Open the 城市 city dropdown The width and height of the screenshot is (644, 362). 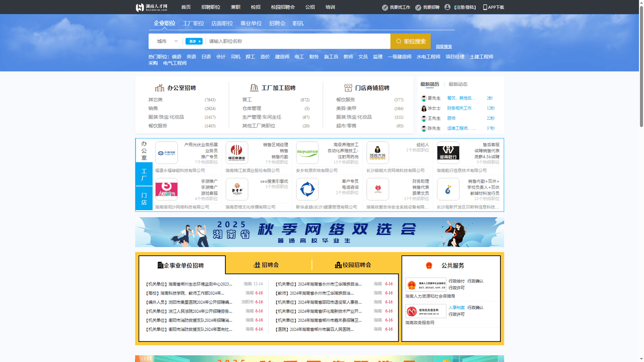[x=167, y=41]
